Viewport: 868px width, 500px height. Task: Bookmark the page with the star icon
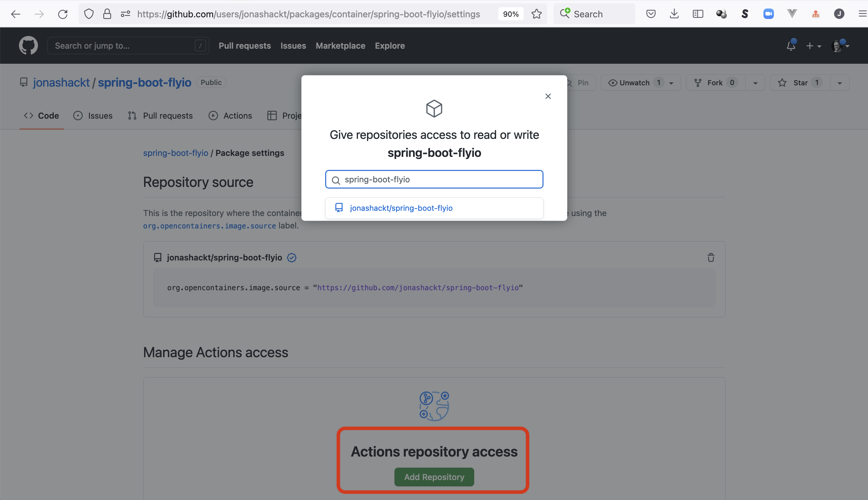tap(536, 14)
